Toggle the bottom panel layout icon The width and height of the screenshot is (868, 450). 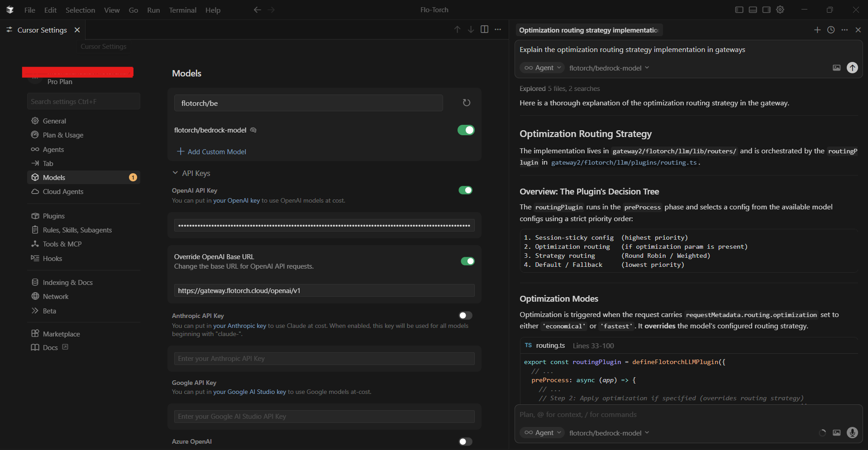click(x=753, y=9)
